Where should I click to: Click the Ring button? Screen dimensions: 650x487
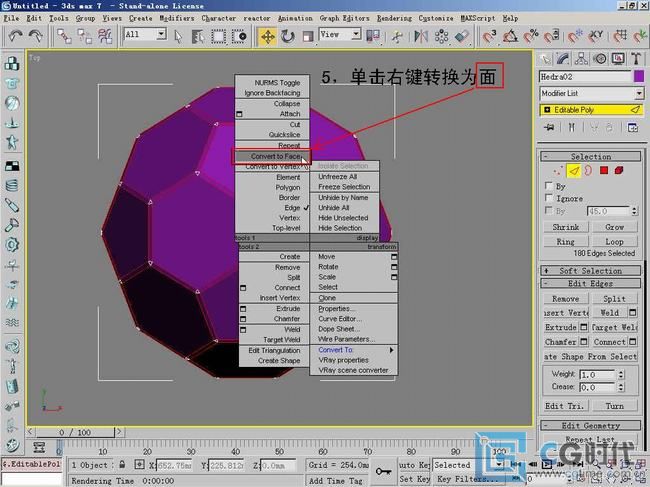565,242
